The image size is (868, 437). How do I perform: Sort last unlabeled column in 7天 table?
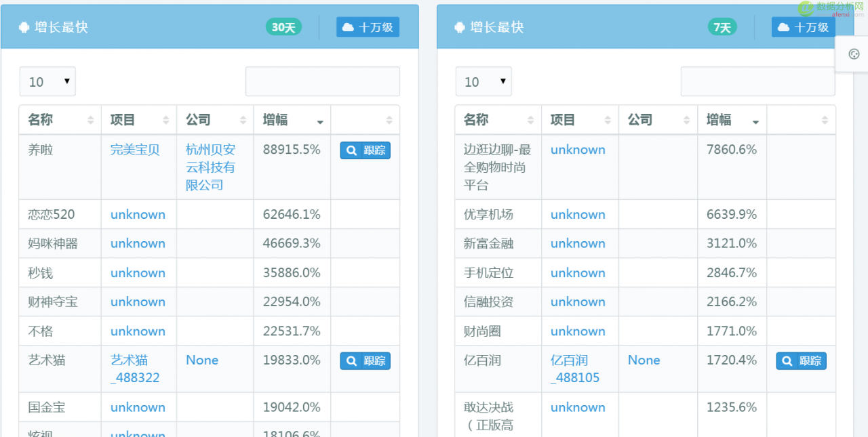tap(802, 120)
